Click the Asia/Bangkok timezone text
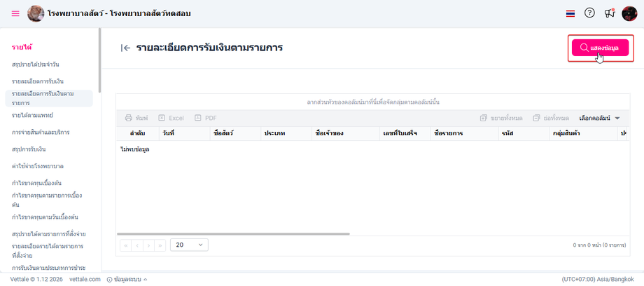 pos(597,279)
